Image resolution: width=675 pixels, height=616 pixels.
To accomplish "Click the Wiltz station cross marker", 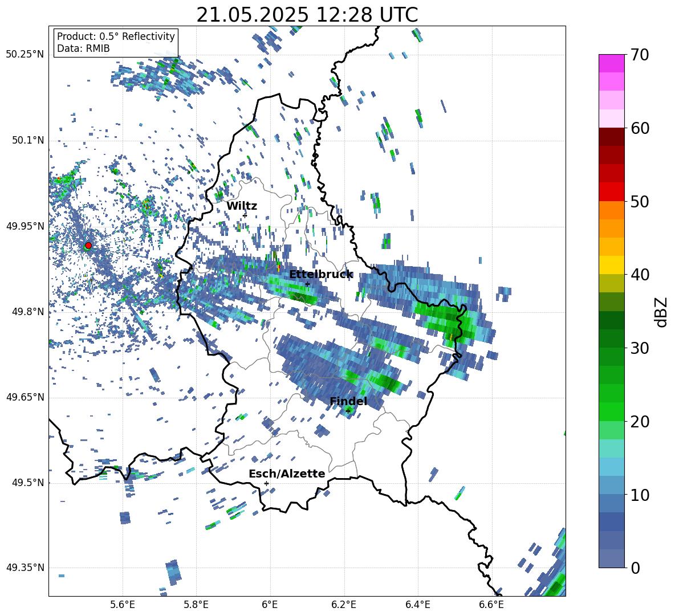I will [x=245, y=215].
